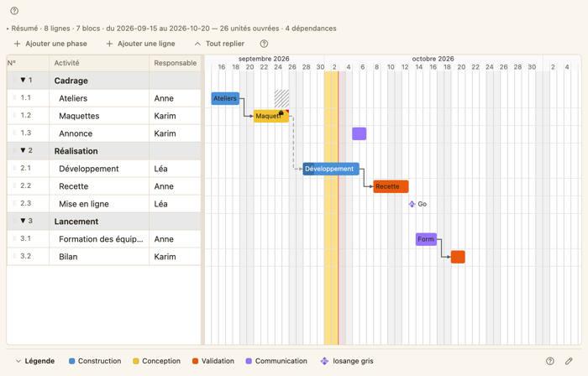Click the drag handle of row 1.2 Maquettes
This screenshot has height=376, width=588.
[14, 115]
